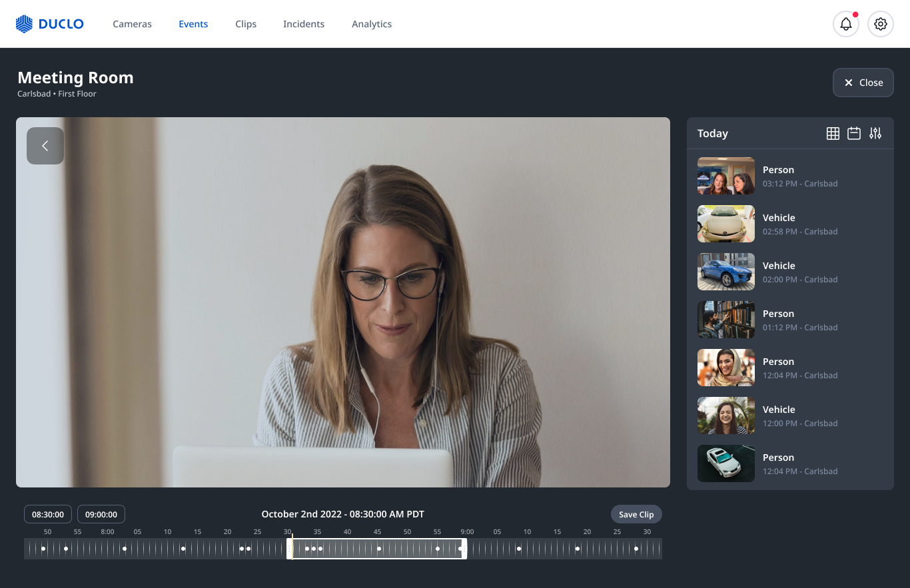This screenshot has height=588, width=910.
Task: Open the Incidents tab
Action: tap(304, 24)
